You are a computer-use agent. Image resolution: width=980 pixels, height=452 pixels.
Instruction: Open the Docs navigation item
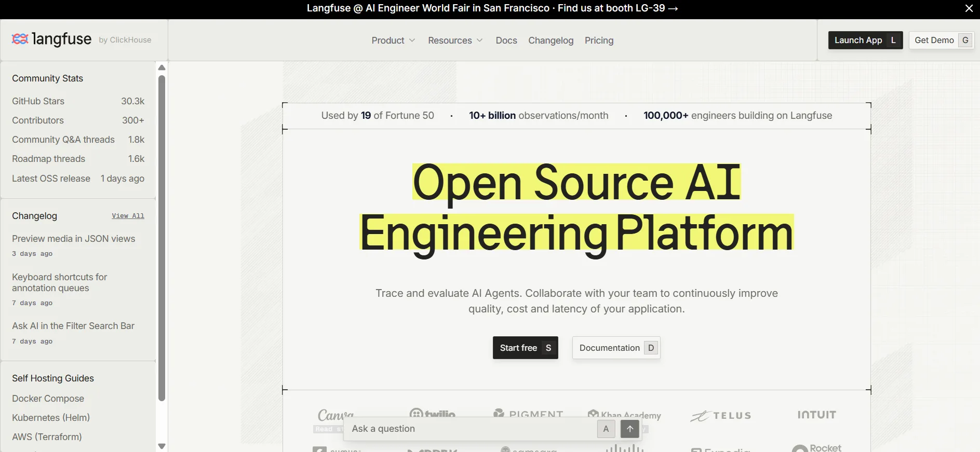pyautogui.click(x=506, y=40)
